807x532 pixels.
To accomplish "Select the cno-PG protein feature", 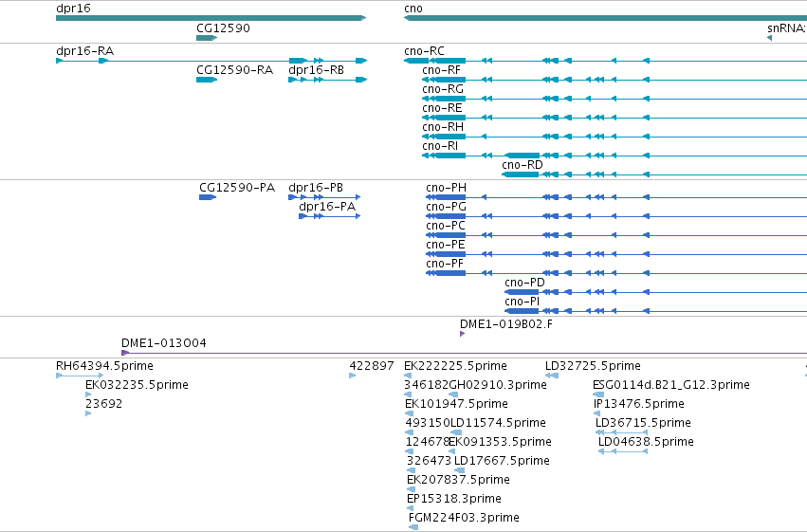I will [x=616, y=216].
